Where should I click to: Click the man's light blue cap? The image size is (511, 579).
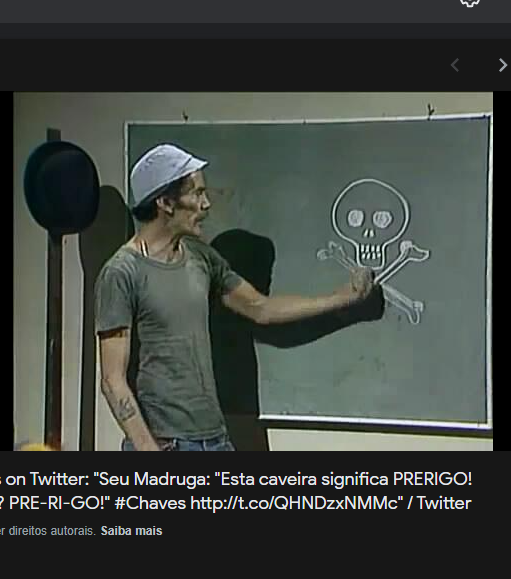click(167, 174)
